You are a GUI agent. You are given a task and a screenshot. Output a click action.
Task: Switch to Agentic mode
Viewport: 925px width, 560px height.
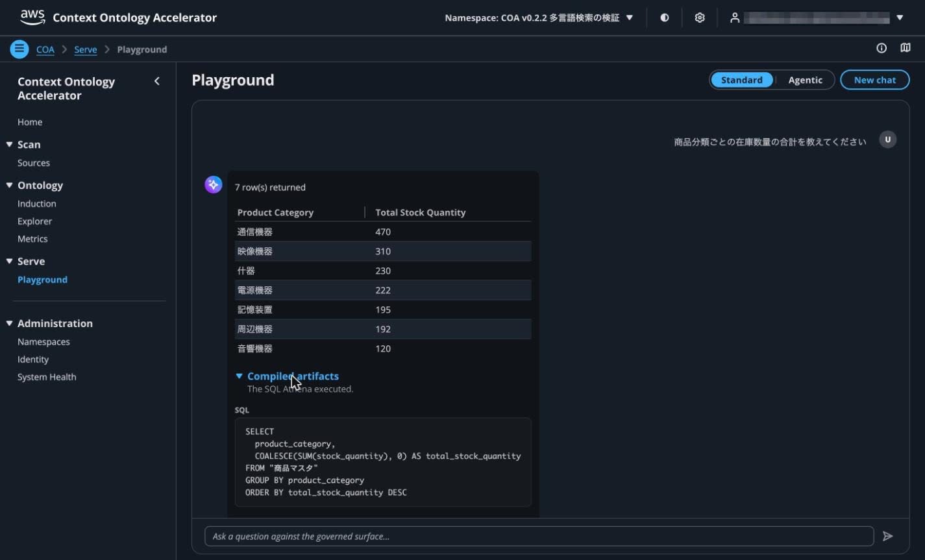point(805,80)
